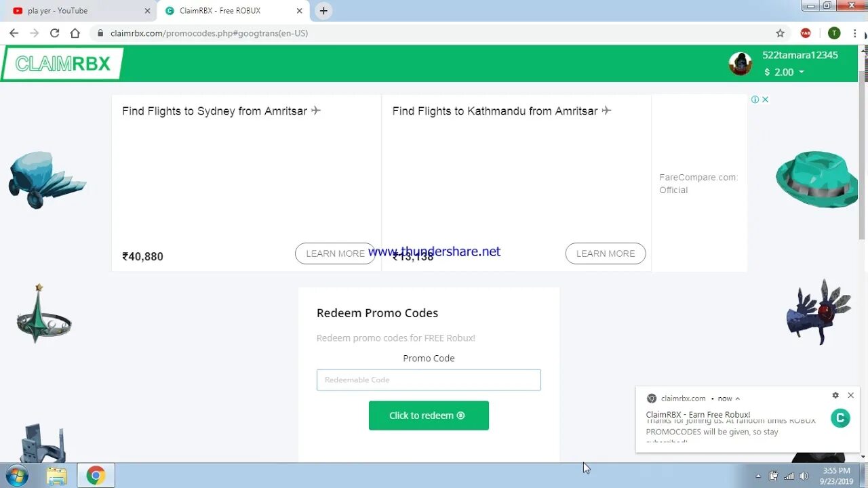
Task: Click LEARN MORE on Kathmandu flight ad
Action: pyautogui.click(x=606, y=253)
